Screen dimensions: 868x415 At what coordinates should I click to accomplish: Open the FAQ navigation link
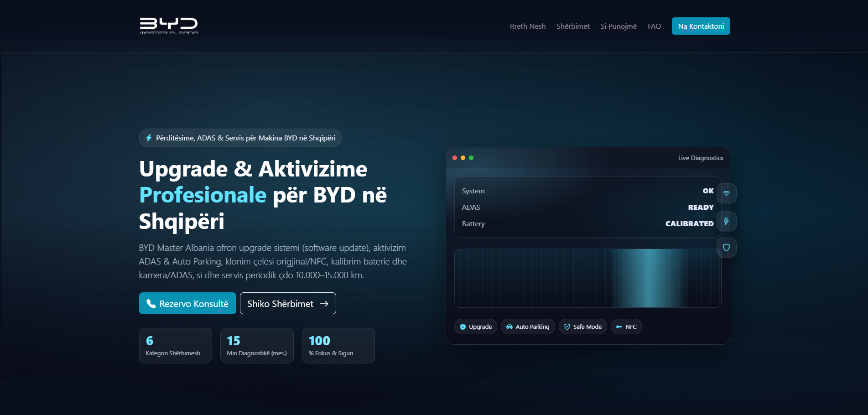click(x=654, y=26)
